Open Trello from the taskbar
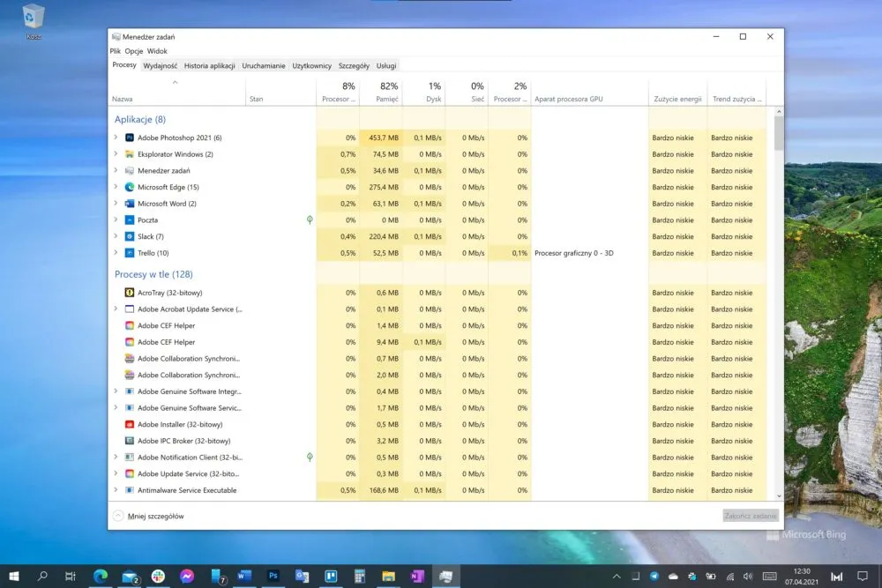This screenshot has width=882, height=588. pyautogui.click(x=331, y=576)
